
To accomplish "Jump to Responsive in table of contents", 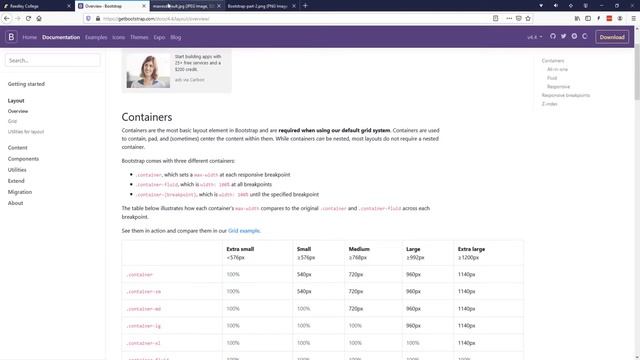I will coord(558,87).
